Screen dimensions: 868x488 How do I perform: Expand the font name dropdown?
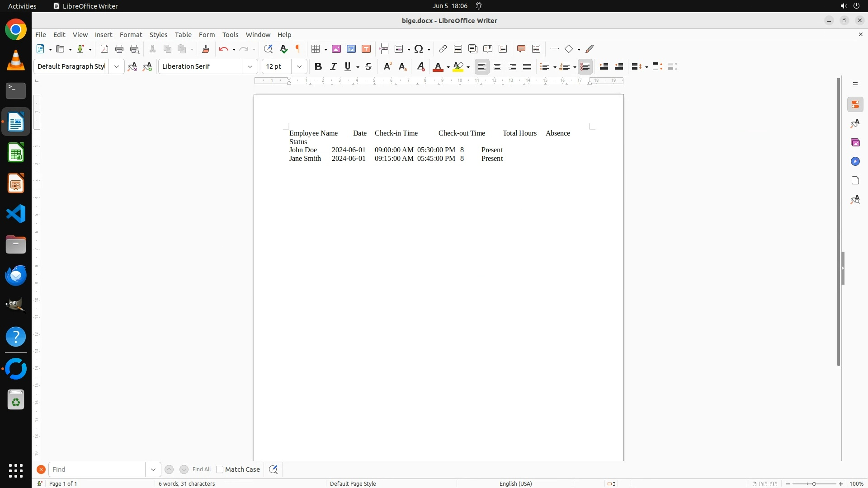point(250,66)
